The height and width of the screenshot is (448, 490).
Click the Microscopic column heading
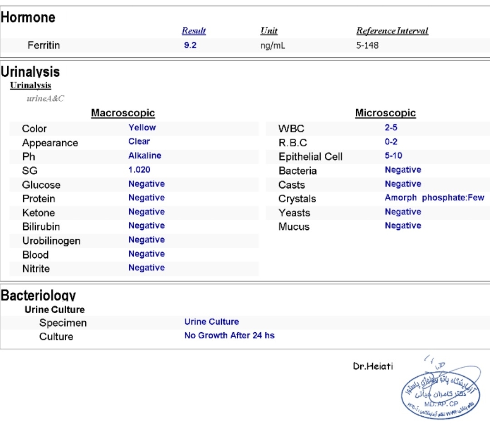pos(385,113)
